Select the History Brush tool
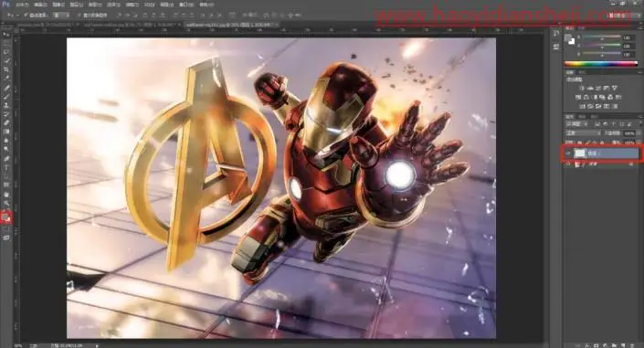Viewport: 644px width, 348px height. [6, 114]
